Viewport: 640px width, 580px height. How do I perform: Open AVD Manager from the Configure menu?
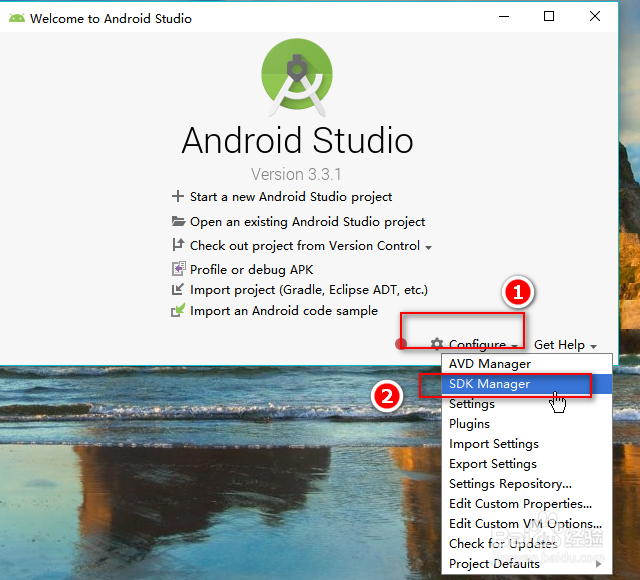[x=527, y=364]
